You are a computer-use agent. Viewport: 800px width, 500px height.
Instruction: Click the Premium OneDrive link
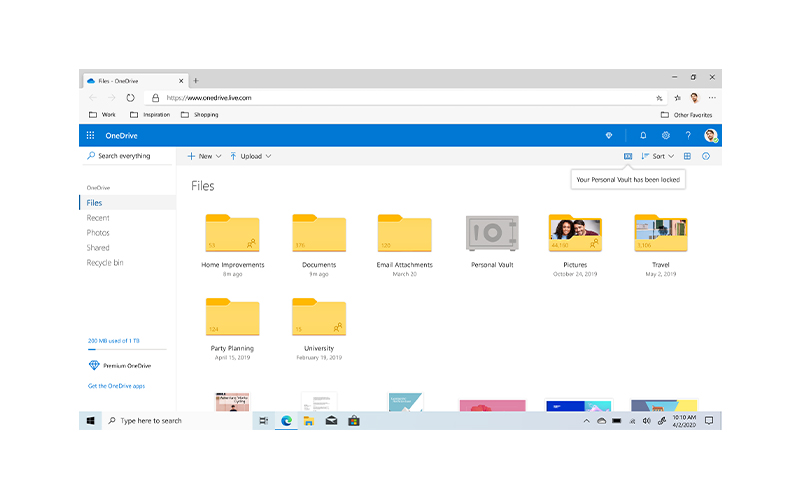click(x=126, y=366)
